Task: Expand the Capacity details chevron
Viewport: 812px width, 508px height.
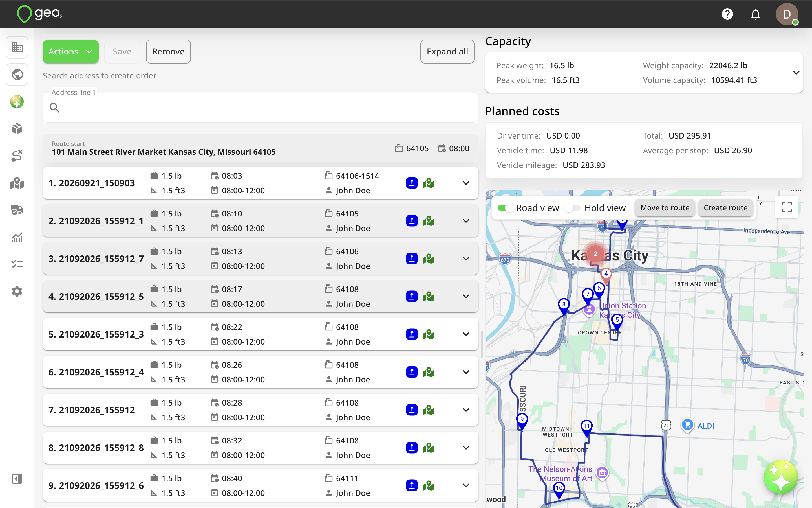Action: (x=796, y=73)
